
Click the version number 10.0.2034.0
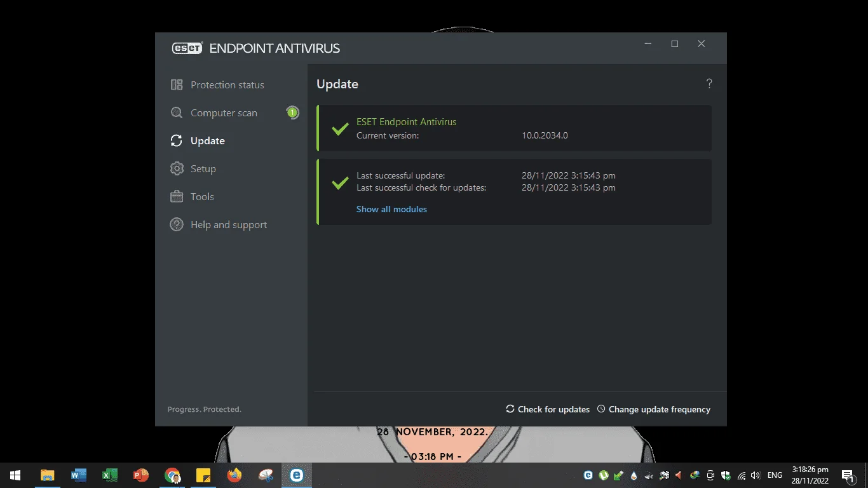point(545,136)
